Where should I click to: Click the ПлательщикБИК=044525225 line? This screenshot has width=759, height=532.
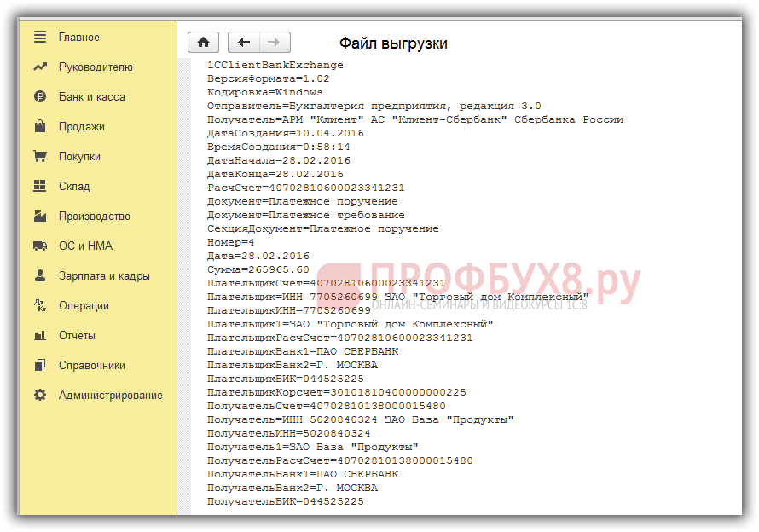[285, 379]
